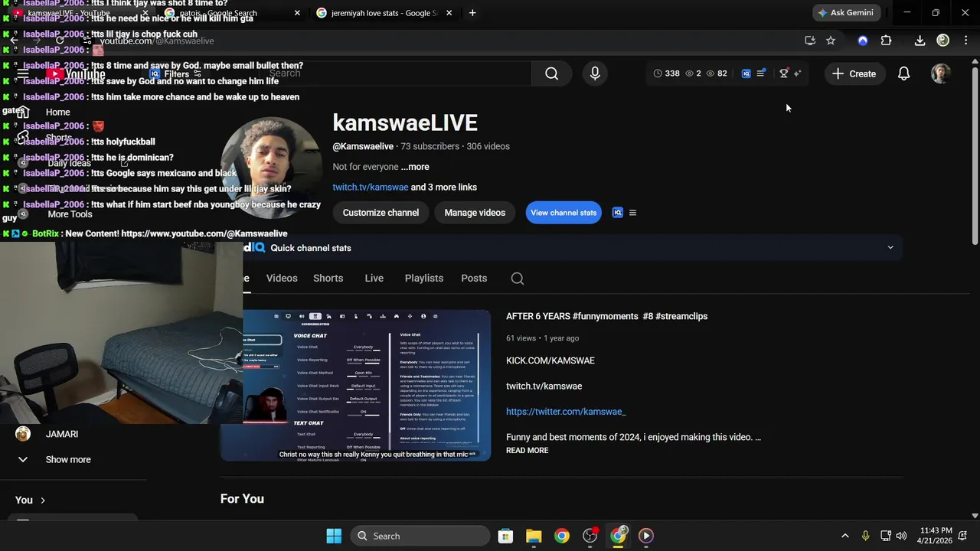Expand video description with READ MORE
This screenshot has width=980, height=551.
(527, 451)
